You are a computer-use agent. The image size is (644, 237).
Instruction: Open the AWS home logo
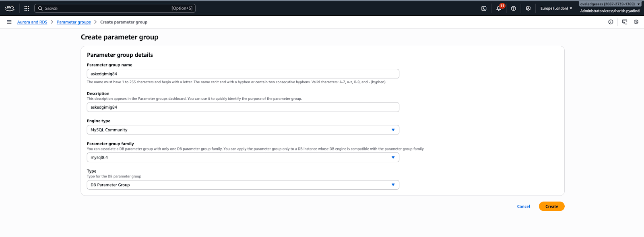pos(10,8)
